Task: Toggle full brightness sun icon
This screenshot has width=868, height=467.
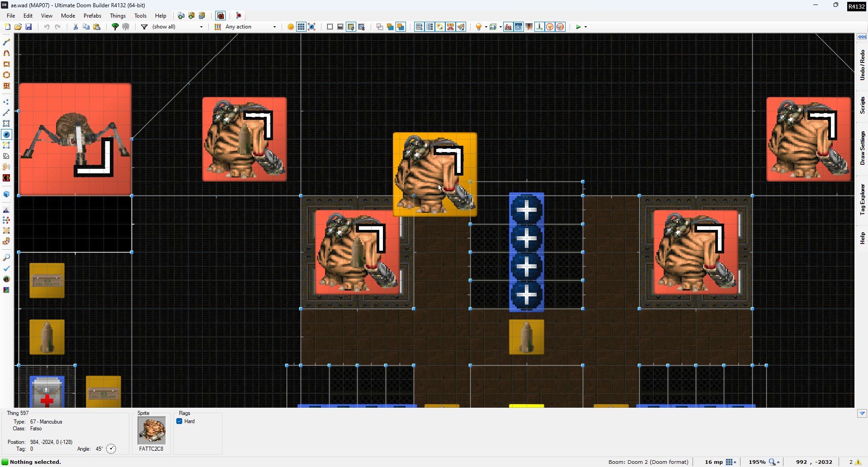Action: click(x=291, y=27)
